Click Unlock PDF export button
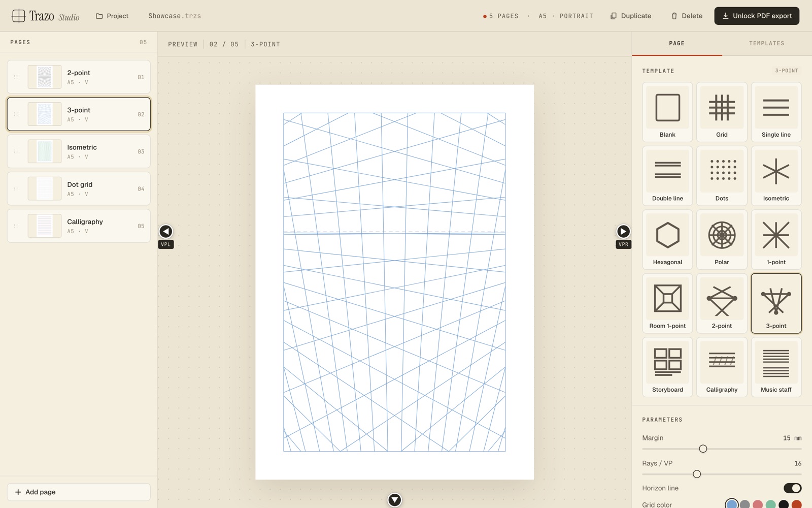The width and height of the screenshot is (812, 508). [x=757, y=16]
